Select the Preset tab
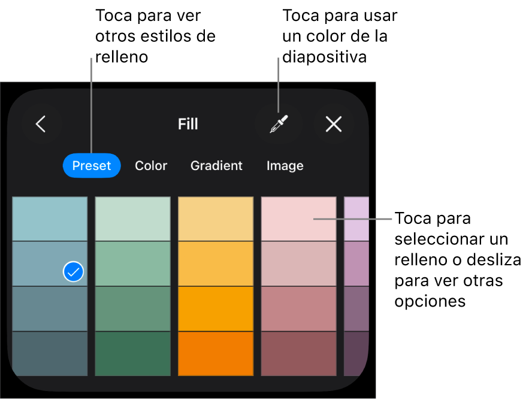Screen dimensions: 532x400 (92, 166)
